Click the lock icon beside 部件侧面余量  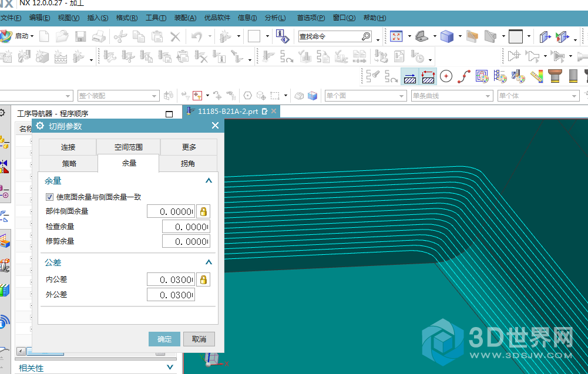pyautogui.click(x=203, y=212)
